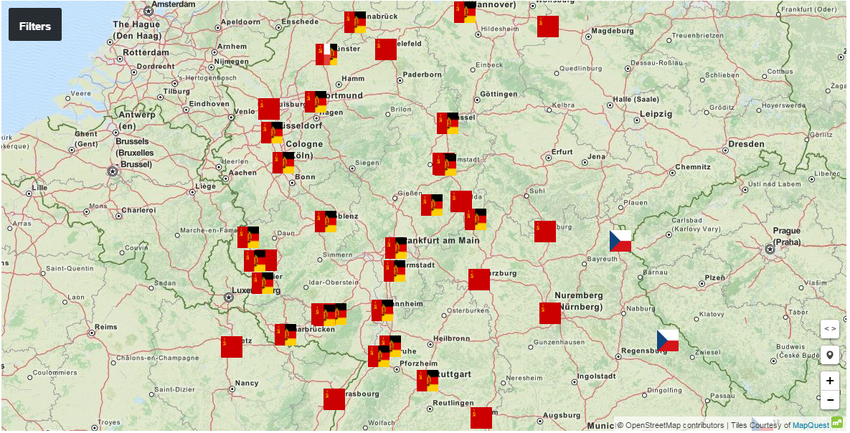The height and width of the screenshot is (433, 850).
Task: Open the Filters panel
Action: [35, 24]
